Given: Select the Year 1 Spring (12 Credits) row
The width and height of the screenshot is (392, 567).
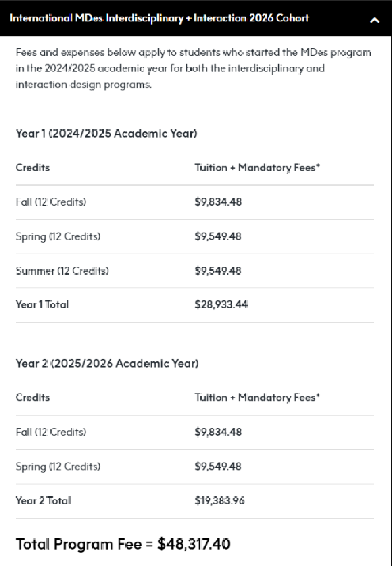Looking at the screenshot, I should (195, 236).
